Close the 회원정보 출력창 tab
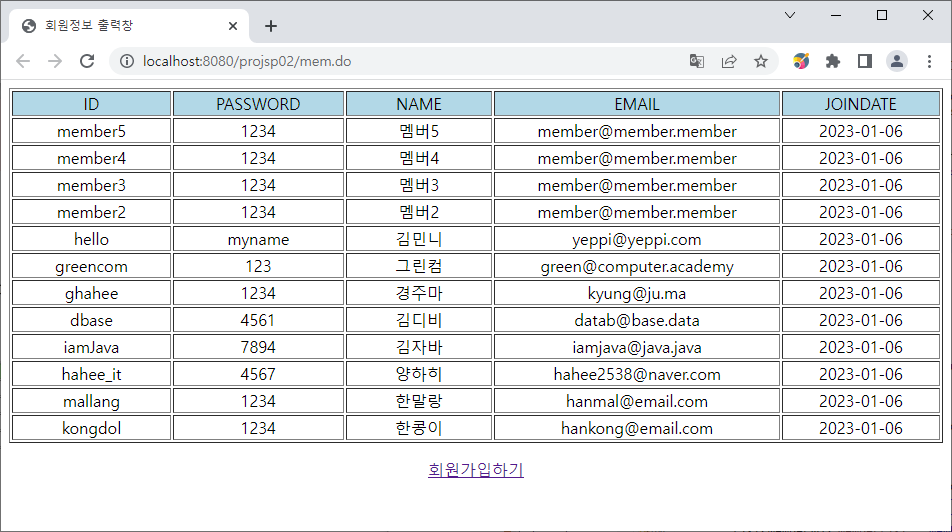The width and height of the screenshot is (952, 532). click(233, 26)
